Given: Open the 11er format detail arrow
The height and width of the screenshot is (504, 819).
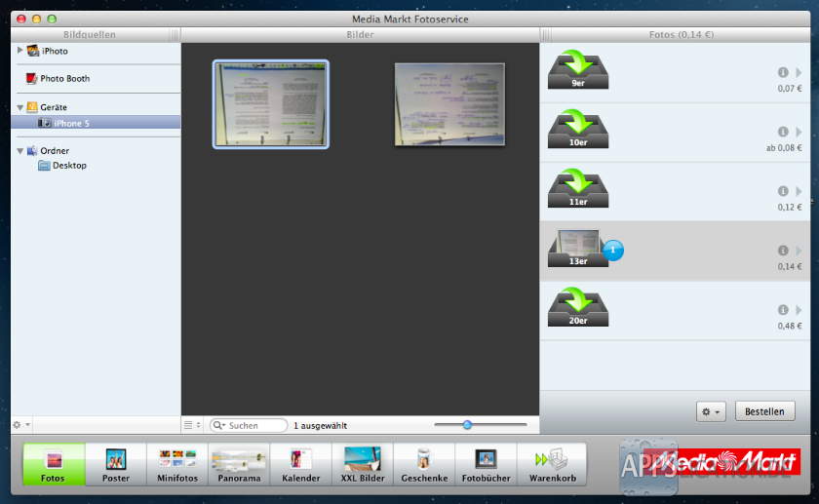Looking at the screenshot, I should [799, 191].
